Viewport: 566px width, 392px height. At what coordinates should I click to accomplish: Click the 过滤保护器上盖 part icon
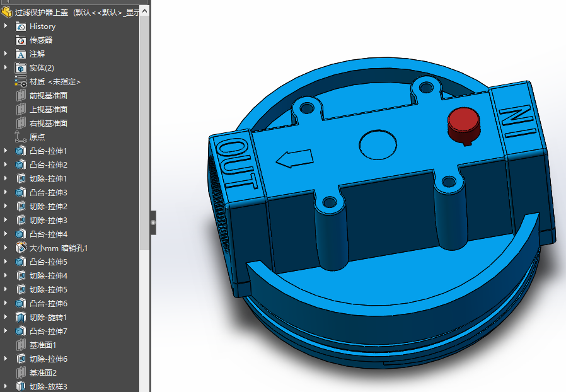point(6,12)
